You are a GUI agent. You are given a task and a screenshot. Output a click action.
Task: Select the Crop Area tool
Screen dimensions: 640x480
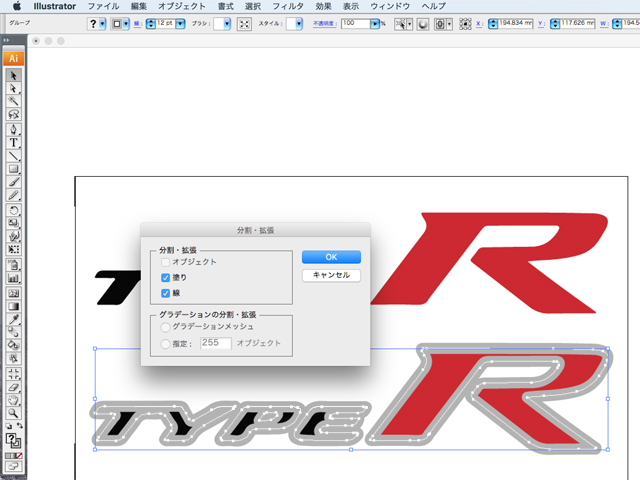tap(13, 373)
